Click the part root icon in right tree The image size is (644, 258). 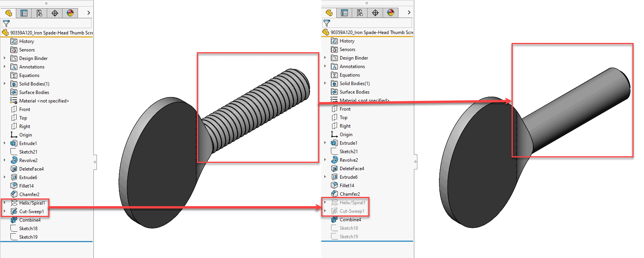(x=326, y=32)
